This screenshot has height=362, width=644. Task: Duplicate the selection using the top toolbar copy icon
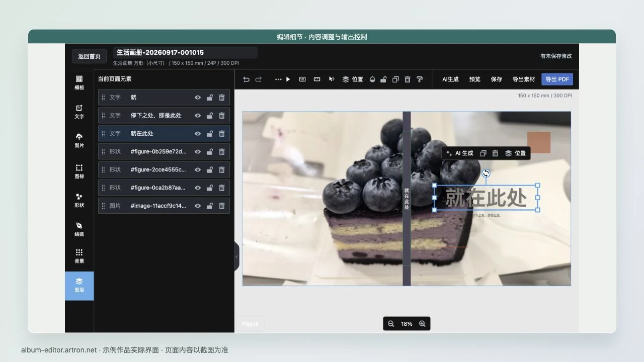pyautogui.click(x=395, y=79)
